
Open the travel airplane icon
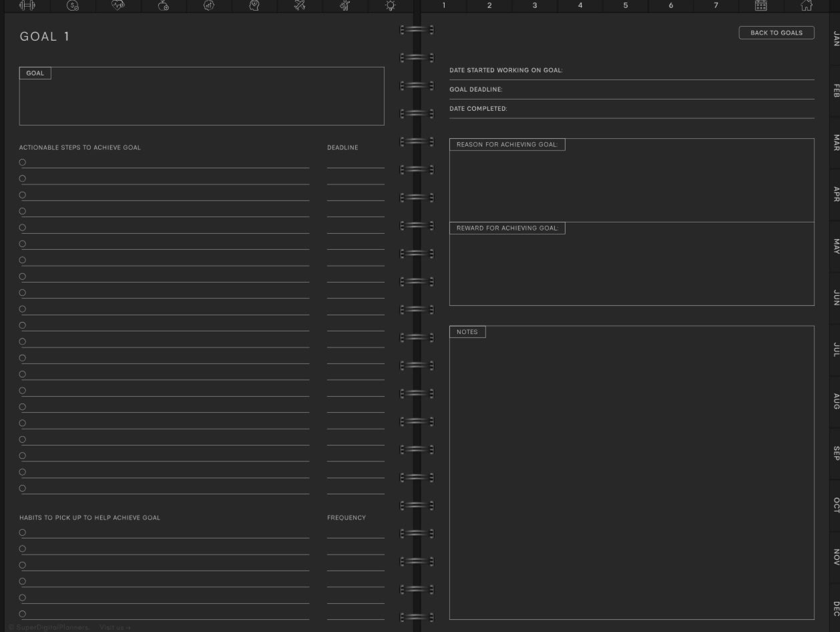(300, 5)
